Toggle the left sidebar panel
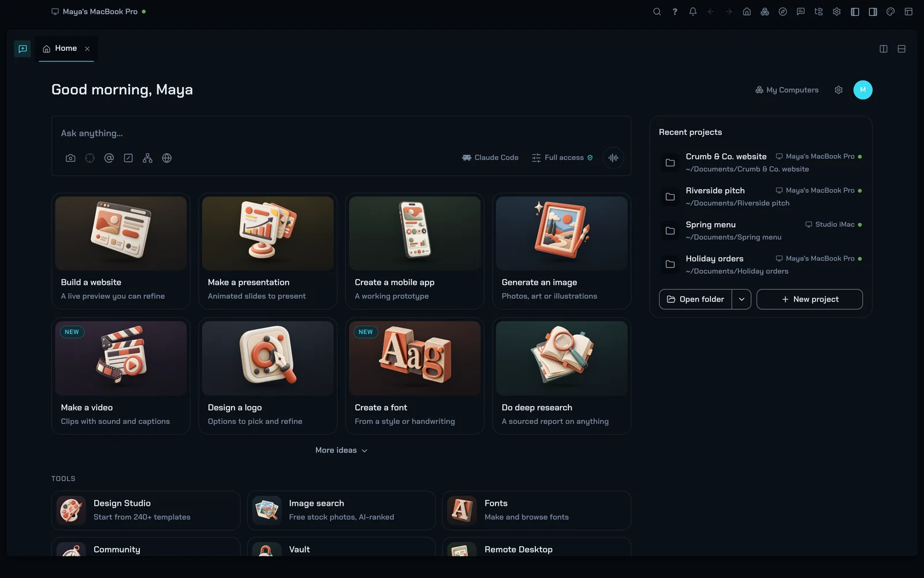Image resolution: width=924 pixels, height=578 pixels. point(855,12)
